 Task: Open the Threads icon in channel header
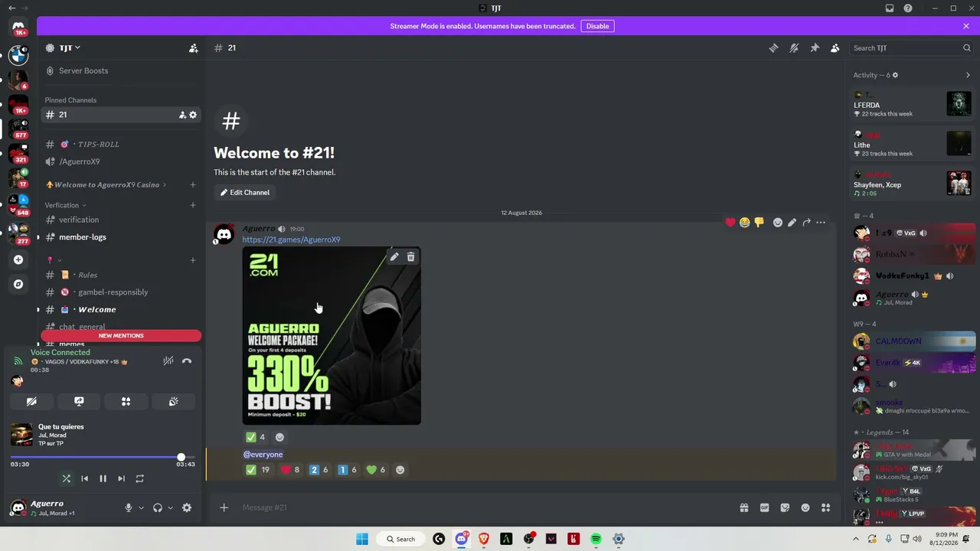click(x=773, y=47)
